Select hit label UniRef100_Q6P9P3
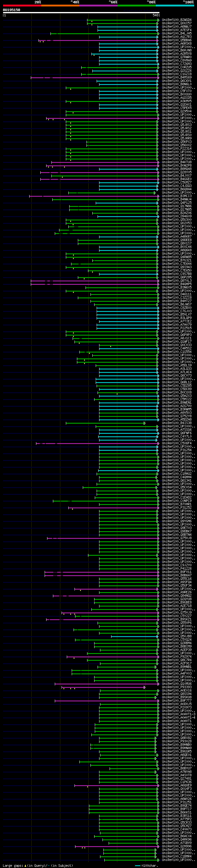197x868 pixels. (177, 335)
